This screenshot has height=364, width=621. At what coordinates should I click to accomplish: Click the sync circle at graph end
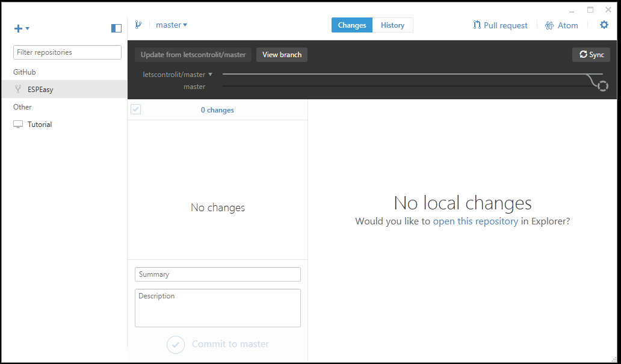602,86
